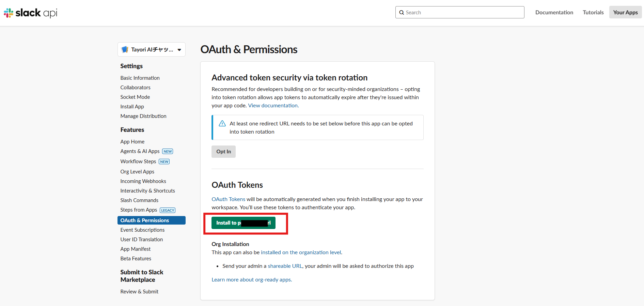Viewport: 644px width, 306px height.
Task: Click the NEW badge beside Agents & AI Apps
Action: [x=168, y=151]
